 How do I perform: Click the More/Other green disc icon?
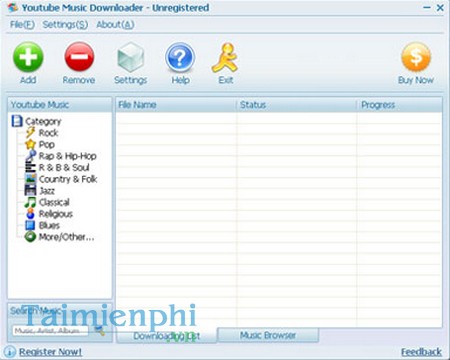click(x=30, y=237)
